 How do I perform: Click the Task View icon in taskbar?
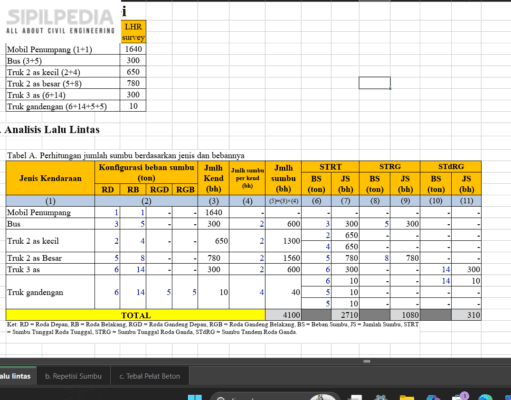[x=355, y=398]
